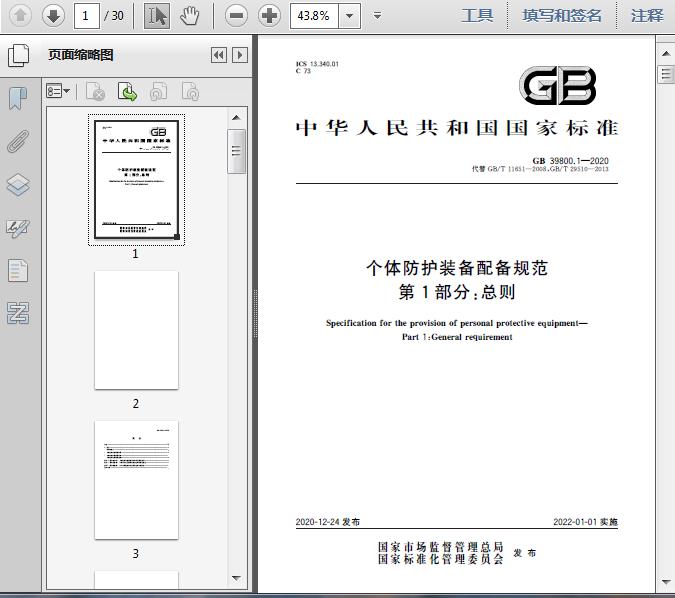Click the 第1部分:总则 subtitle

pos(457,292)
